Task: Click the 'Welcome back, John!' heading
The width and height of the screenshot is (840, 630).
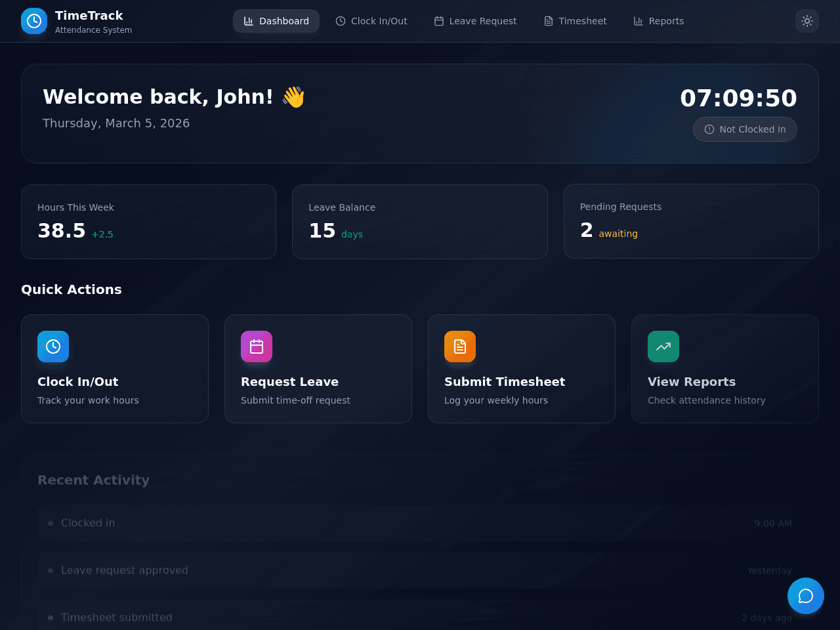Action: coord(158,96)
